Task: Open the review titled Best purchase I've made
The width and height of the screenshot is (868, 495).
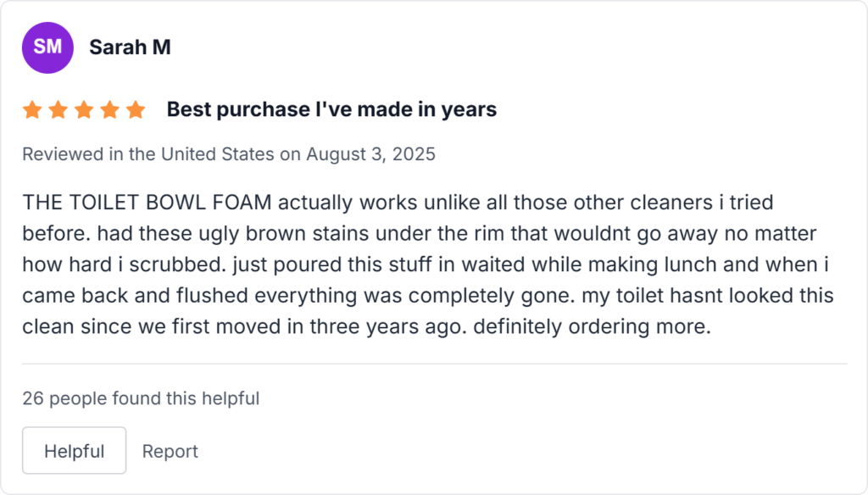Action: point(331,108)
